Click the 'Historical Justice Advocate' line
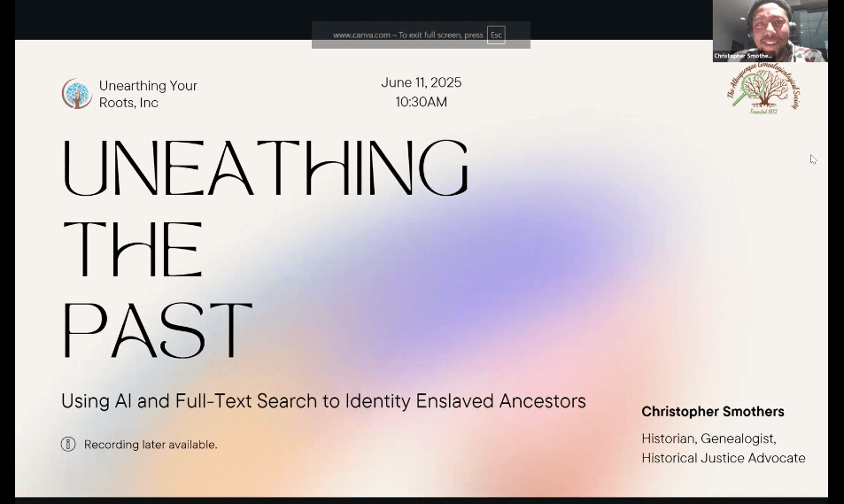 (723, 458)
